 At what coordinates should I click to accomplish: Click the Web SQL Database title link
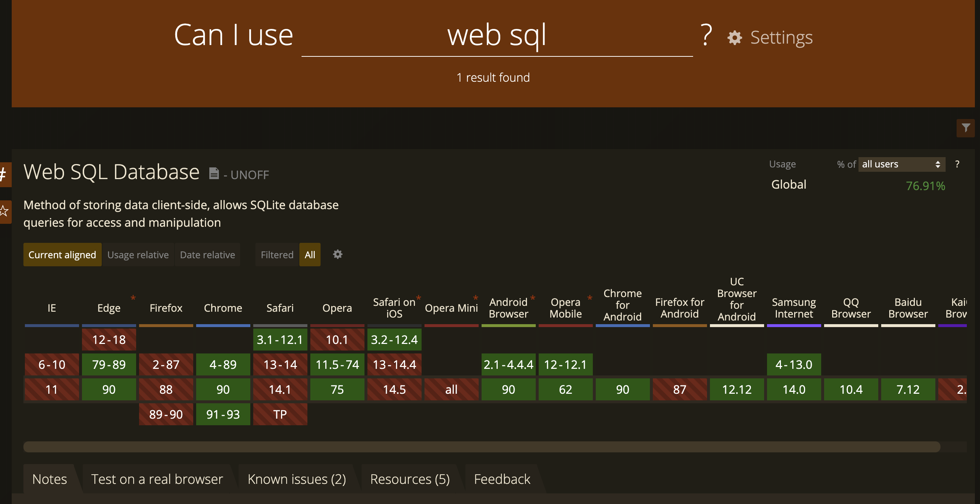(x=112, y=172)
